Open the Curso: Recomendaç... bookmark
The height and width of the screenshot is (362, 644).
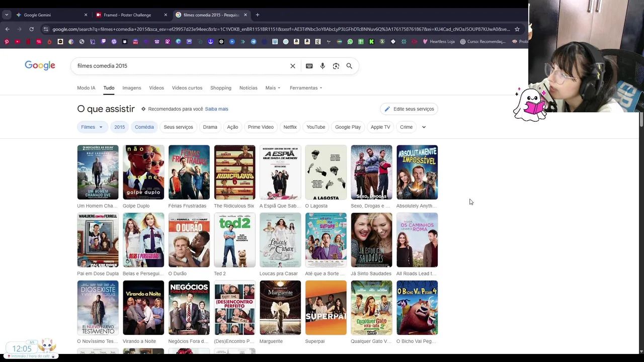pyautogui.click(x=482, y=42)
